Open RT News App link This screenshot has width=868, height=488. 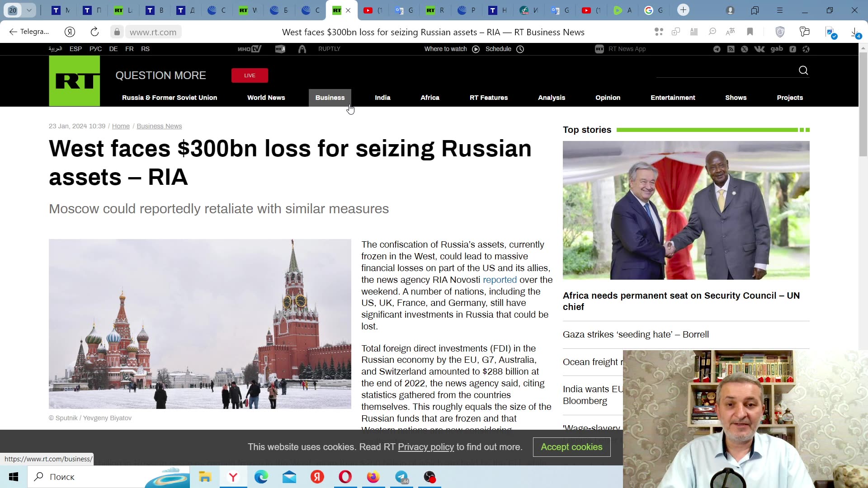620,49
